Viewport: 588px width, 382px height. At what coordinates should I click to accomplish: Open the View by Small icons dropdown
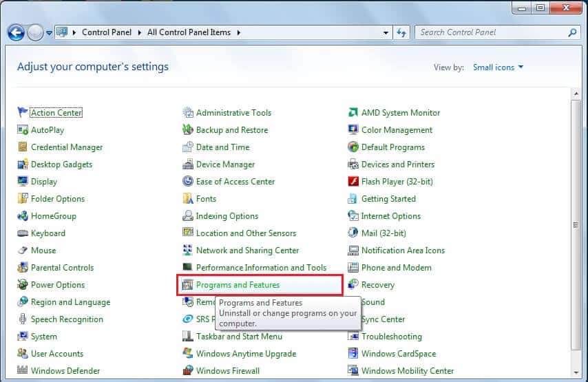498,67
